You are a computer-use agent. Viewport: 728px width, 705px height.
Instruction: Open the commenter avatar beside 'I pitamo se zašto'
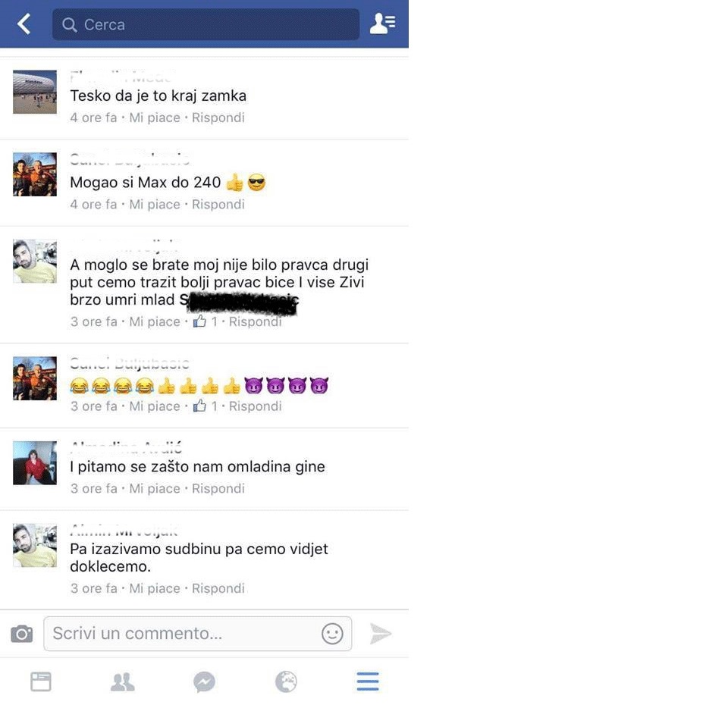click(35, 462)
